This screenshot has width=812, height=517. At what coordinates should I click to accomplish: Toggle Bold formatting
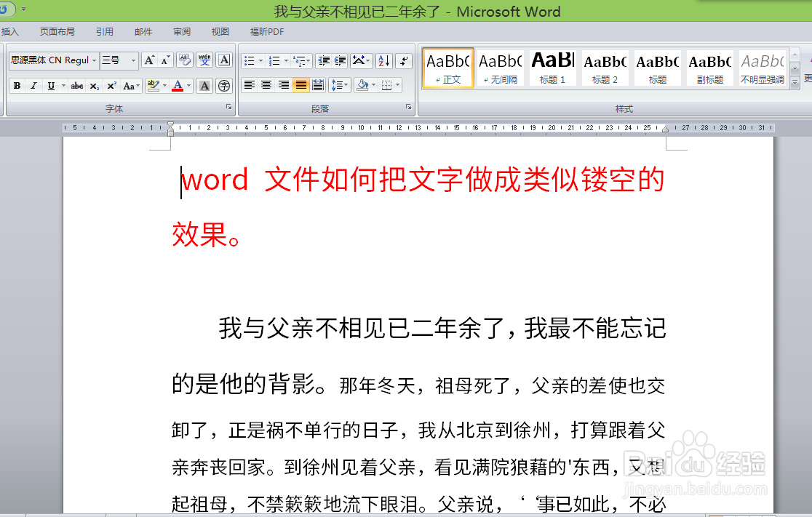(17, 86)
